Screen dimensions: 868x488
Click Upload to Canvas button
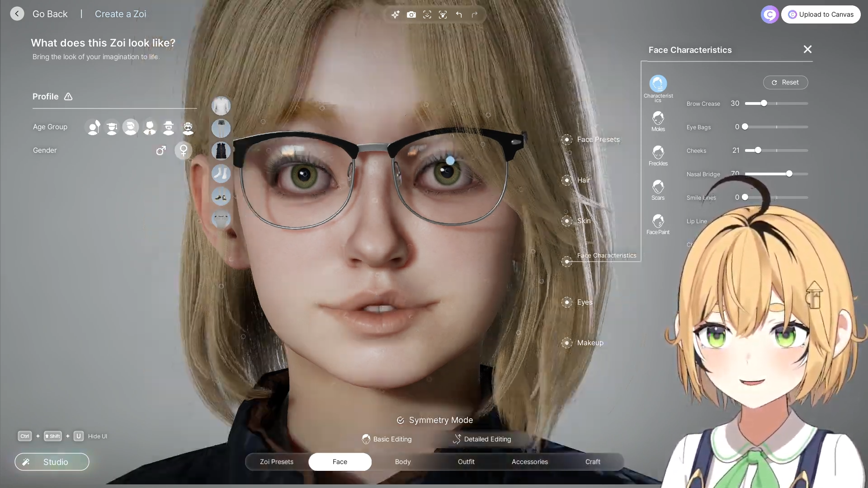pyautogui.click(x=821, y=14)
